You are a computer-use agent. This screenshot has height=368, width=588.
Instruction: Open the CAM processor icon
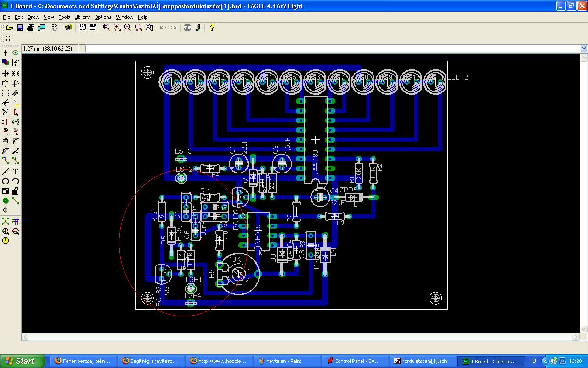point(41,28)
